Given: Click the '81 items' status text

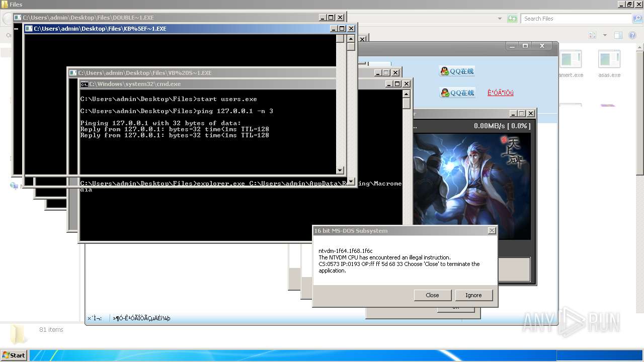Looking at the screenshot, I should coord(51,330).
